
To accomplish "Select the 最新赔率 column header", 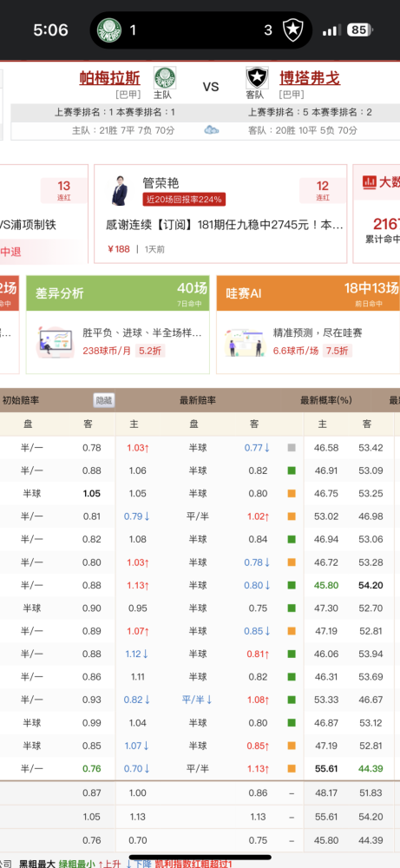I will (198, 400).
